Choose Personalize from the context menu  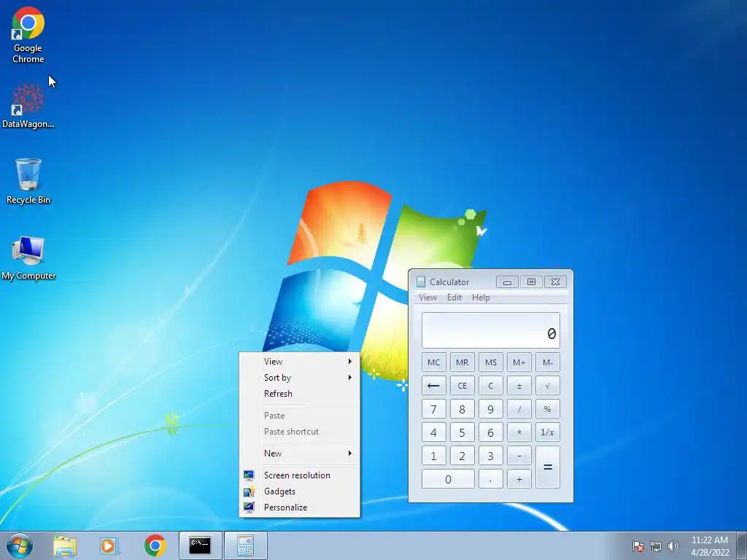(x=300, y=507)
